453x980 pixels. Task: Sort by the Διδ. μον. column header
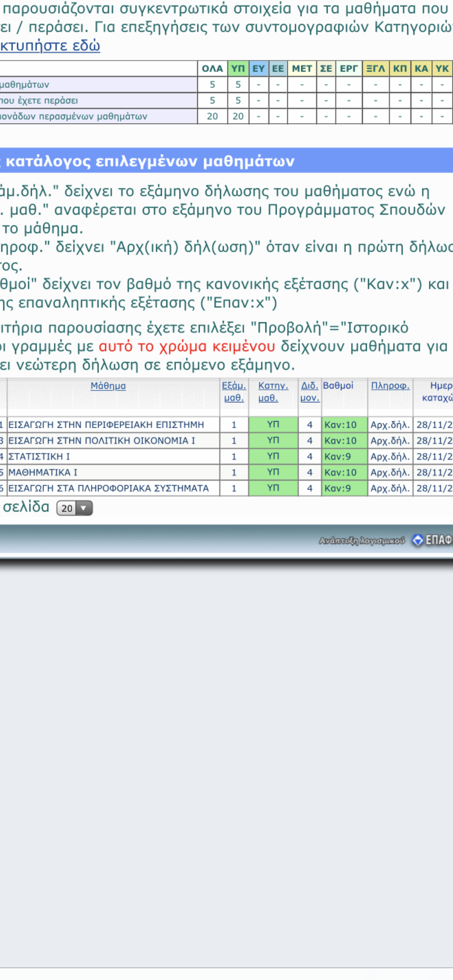click(310, 391)
